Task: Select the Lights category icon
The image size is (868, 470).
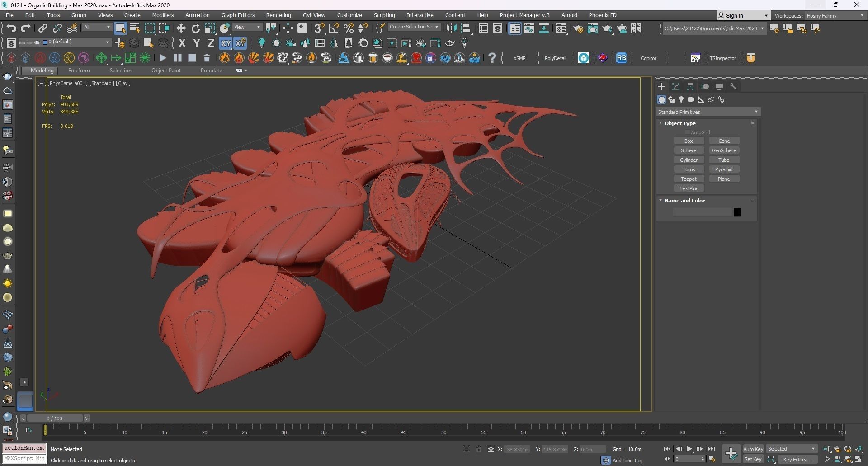Action: pos(681,99)
